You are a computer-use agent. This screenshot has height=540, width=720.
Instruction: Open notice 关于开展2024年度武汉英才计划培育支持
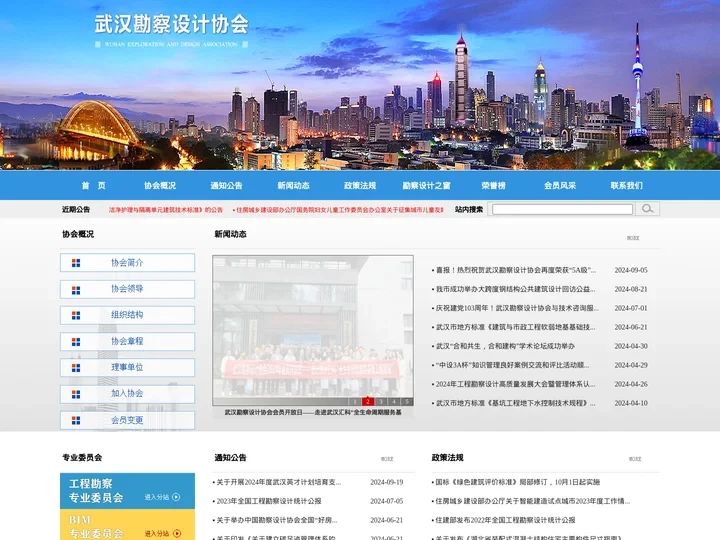(x=278, y=482)
